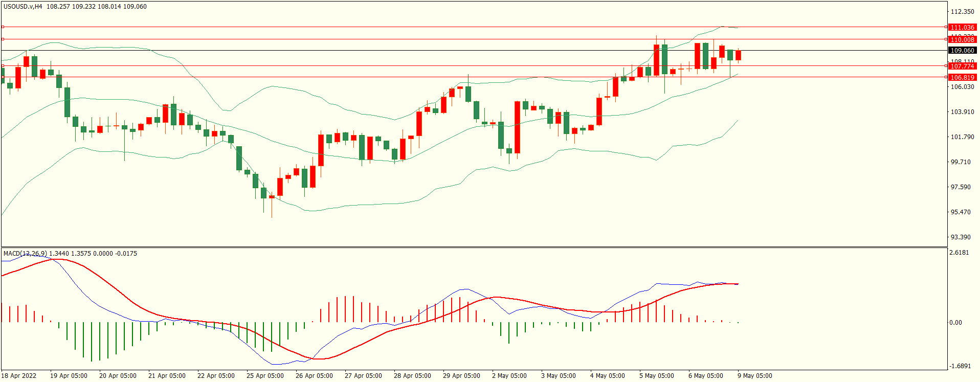This screenshot has height=382, width=980.
Task: Click the 103.910 price axis value
Action: (962, 112)
